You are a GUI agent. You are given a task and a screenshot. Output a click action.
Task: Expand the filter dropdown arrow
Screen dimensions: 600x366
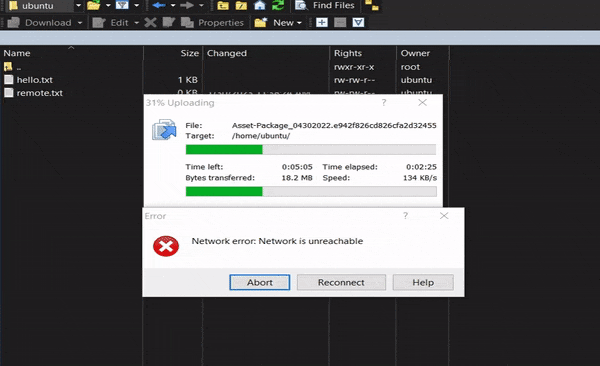point(137,6)
